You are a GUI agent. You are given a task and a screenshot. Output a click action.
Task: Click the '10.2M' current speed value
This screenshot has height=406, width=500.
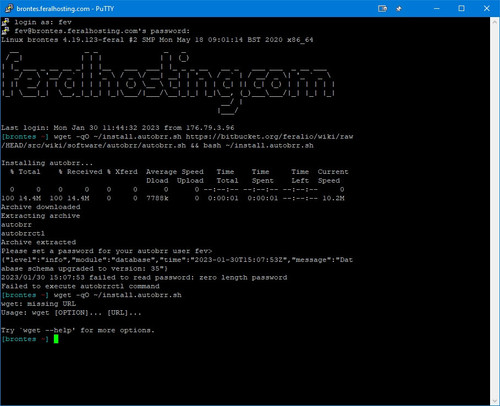(x=333, y=198)
